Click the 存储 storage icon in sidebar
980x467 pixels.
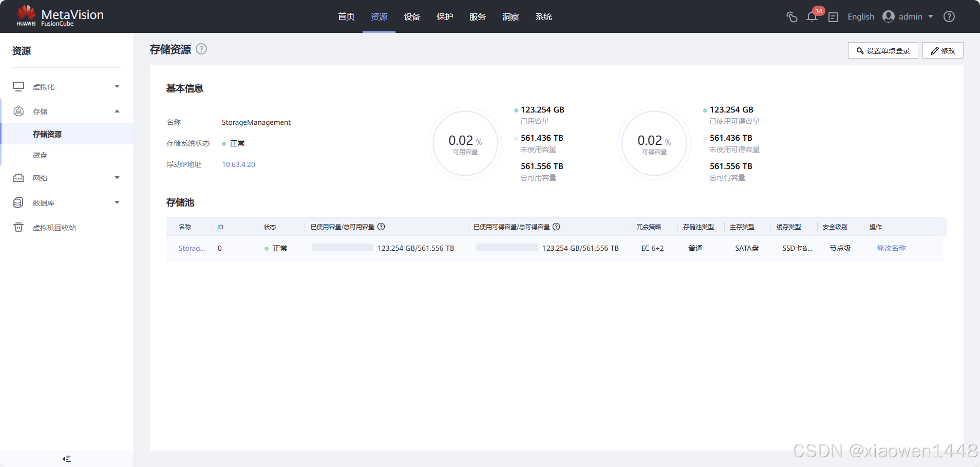[18, 111]
